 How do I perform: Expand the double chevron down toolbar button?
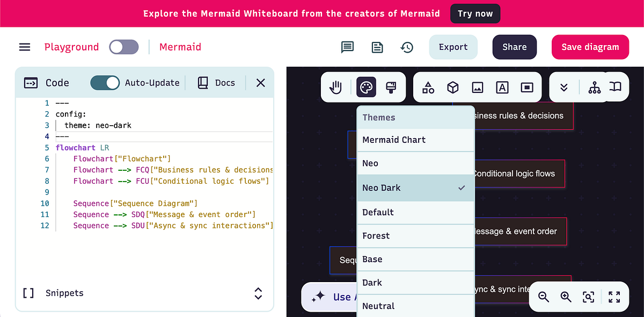563,88
